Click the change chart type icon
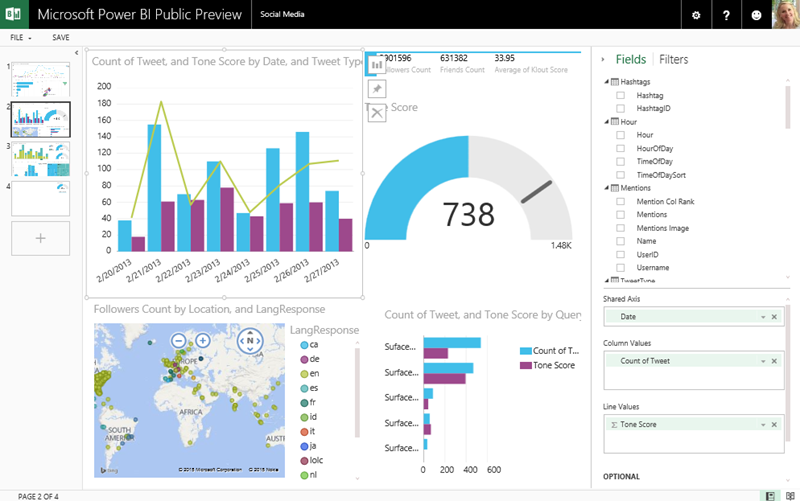Viewport: 800px width, 501px height. 377,65
